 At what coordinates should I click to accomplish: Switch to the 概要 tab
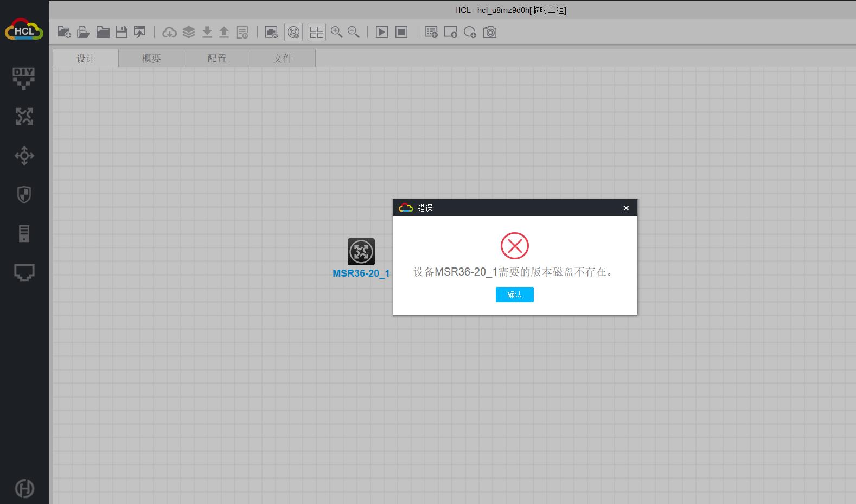pyautogui.click(x=151, y=58)
